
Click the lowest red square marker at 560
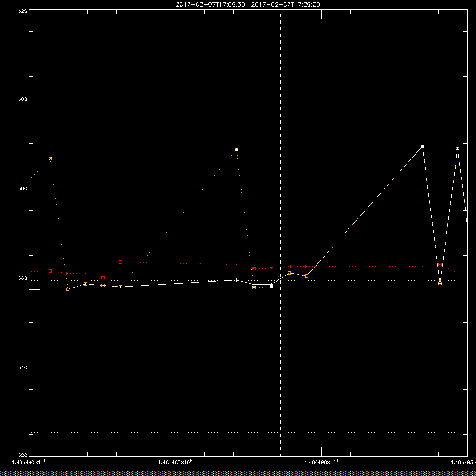click(x=103, y=278)
